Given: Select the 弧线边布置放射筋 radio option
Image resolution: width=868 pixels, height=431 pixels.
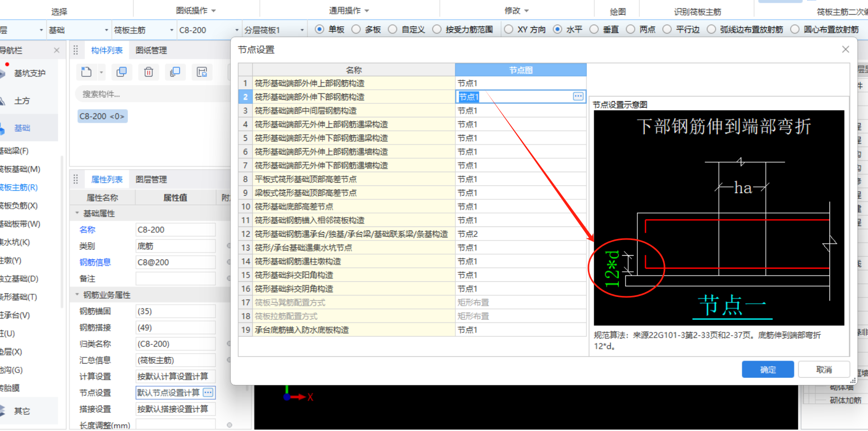Looking at the screenshot, I should point(711,29).
